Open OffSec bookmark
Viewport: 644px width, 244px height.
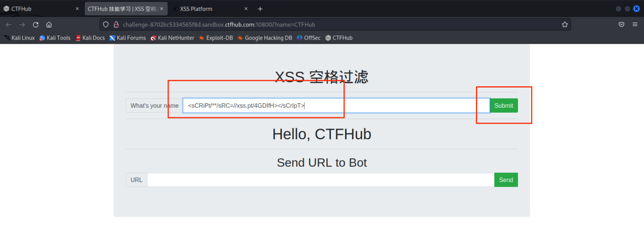[x=309, y=38]
